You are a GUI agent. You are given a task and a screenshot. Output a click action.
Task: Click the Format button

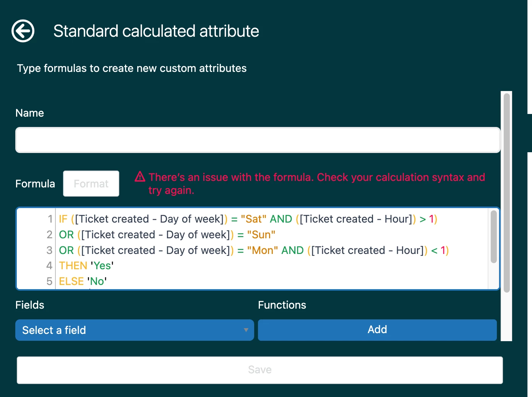coord(91,184)
